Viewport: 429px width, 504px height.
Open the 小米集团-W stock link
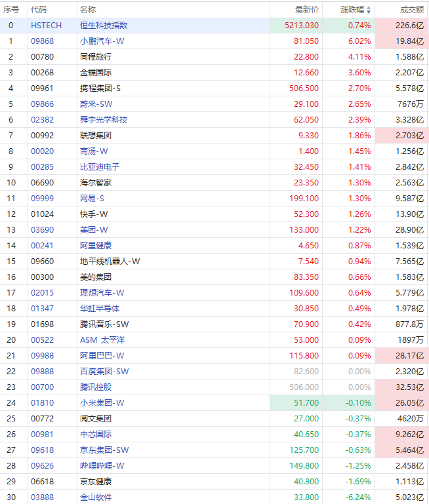click(102, 403)
